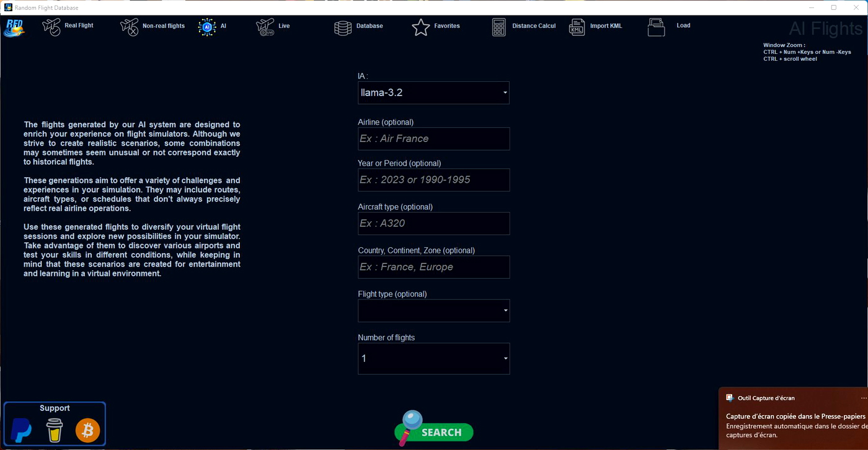Screen dimensions: 868x450
Task: Click the Bitcoin support icon
Action: (87, 430)
